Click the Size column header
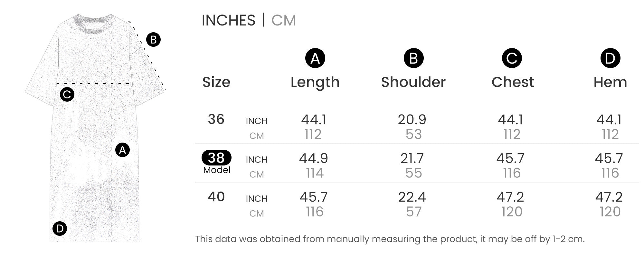The image size is (644, 260). tap(216, 82)
